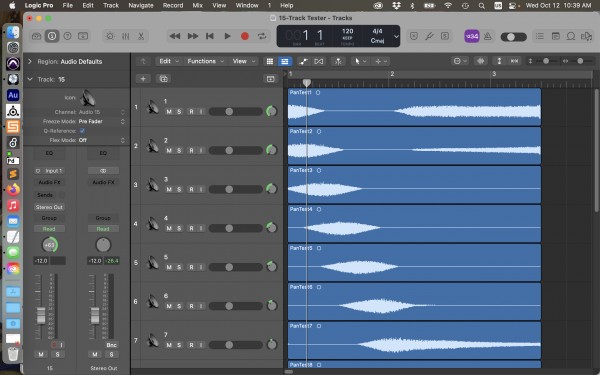Collapse the Track 15 inspector section
600x375 pixels.
point(30,79)
